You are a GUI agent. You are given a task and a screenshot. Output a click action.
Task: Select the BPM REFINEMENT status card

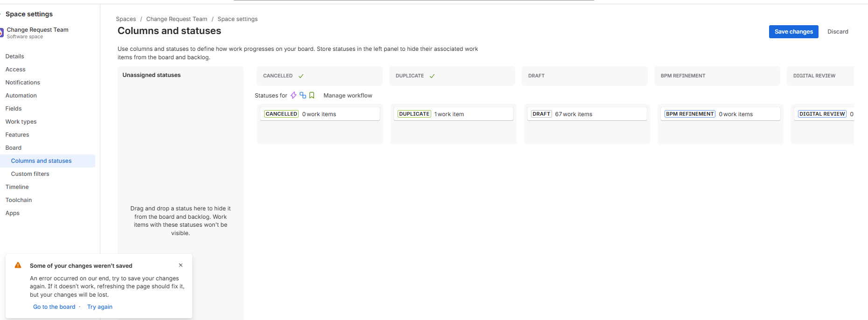(x=721, y=114)
